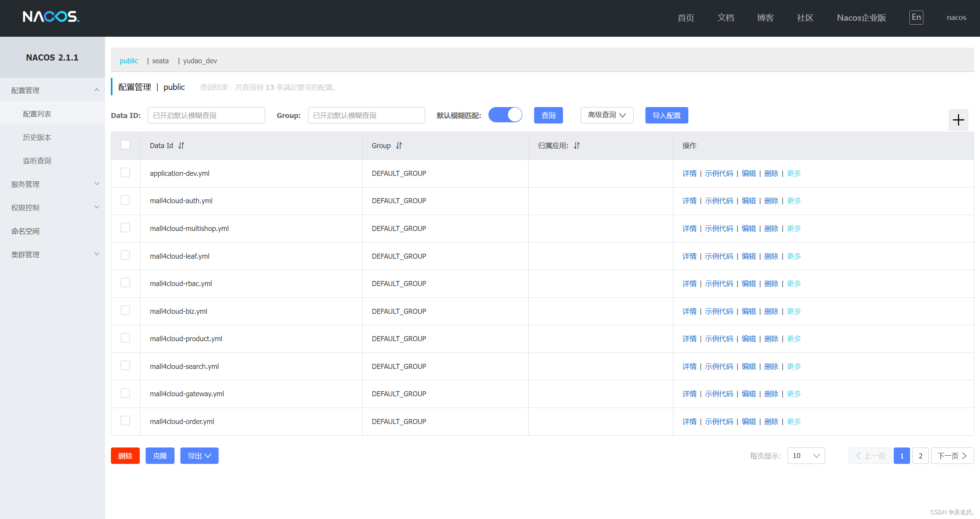Image resolution: width=980 pixels, height=519 pixels.
Task: Switch to the public namespace tab
Action: (129, 61)
